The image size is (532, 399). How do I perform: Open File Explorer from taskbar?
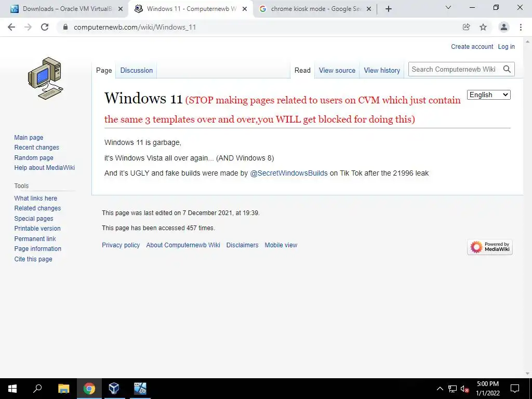click(x=64, y=389)
